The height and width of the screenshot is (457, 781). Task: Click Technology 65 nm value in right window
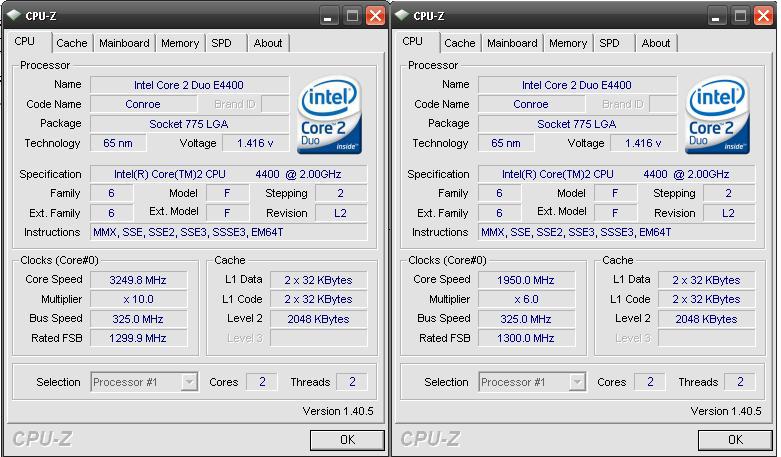[506, 143]
